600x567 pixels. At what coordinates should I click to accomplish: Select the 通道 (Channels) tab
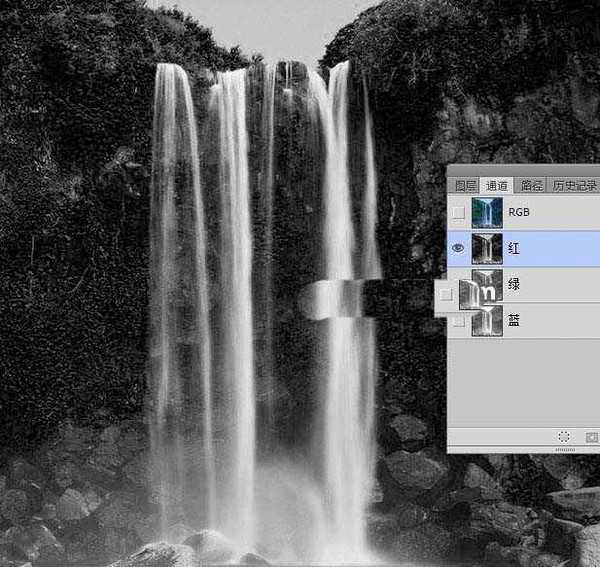coord(497,186)
